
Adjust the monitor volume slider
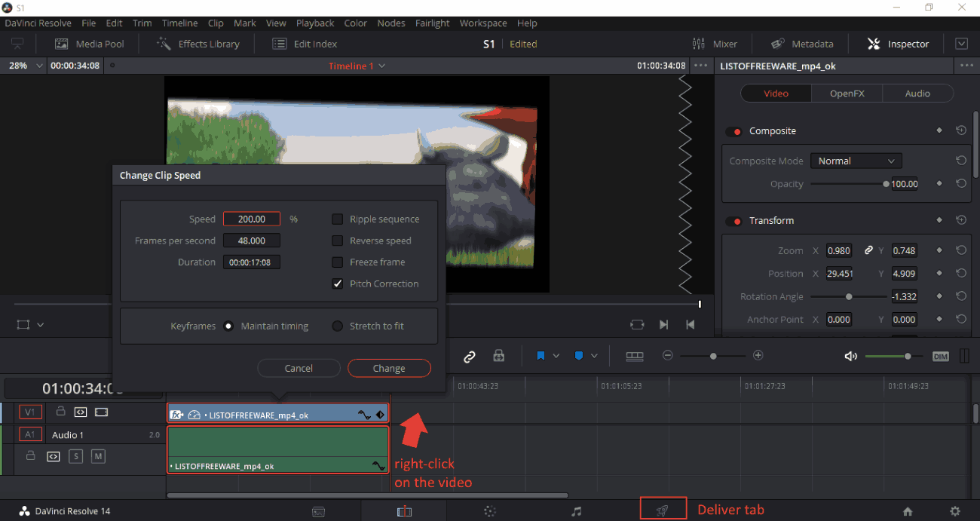(895, 356)
